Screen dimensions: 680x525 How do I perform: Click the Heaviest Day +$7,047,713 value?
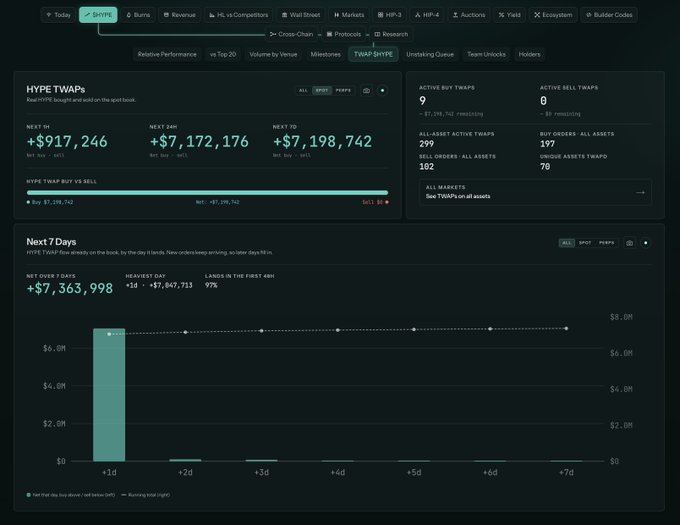(170, 285)
